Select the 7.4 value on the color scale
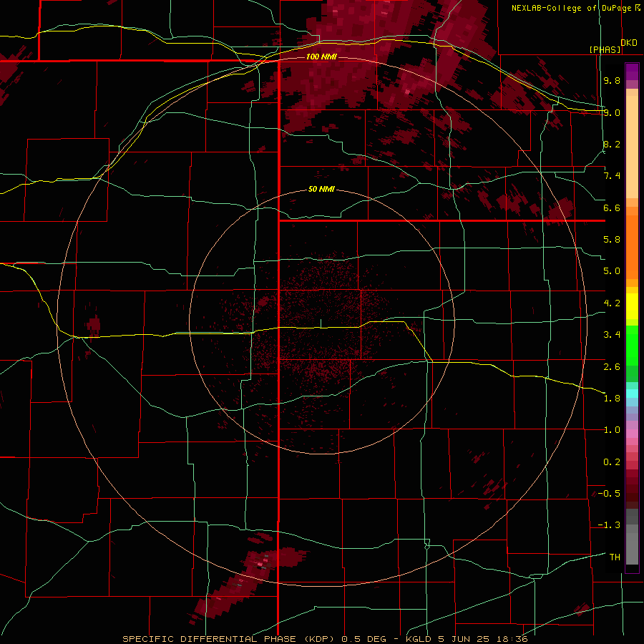 coord(612,176)
